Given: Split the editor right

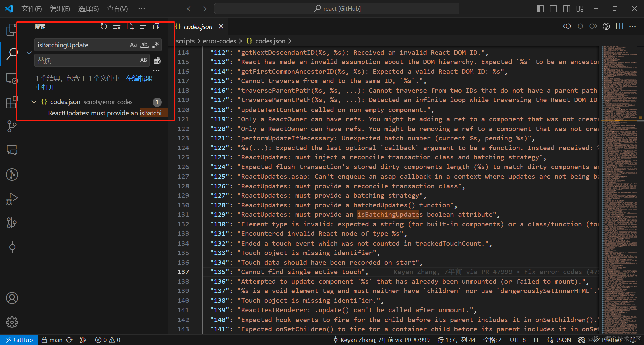Looking at the screenshot, I should (620, 26).
